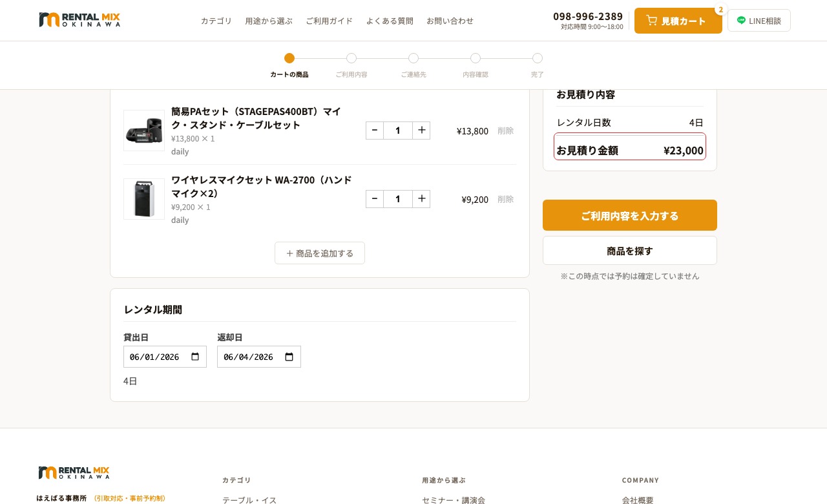Open footer link 会社概要

point(638,500)
